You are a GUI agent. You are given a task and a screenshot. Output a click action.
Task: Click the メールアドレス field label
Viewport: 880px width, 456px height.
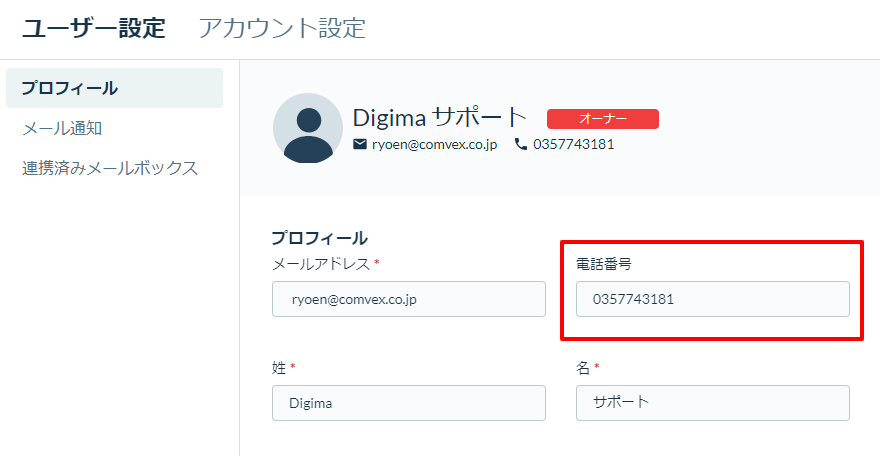[x=321, y=264]
